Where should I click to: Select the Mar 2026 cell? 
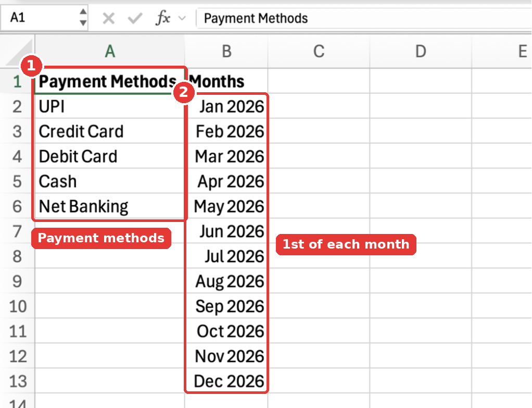tap(226, 156)
